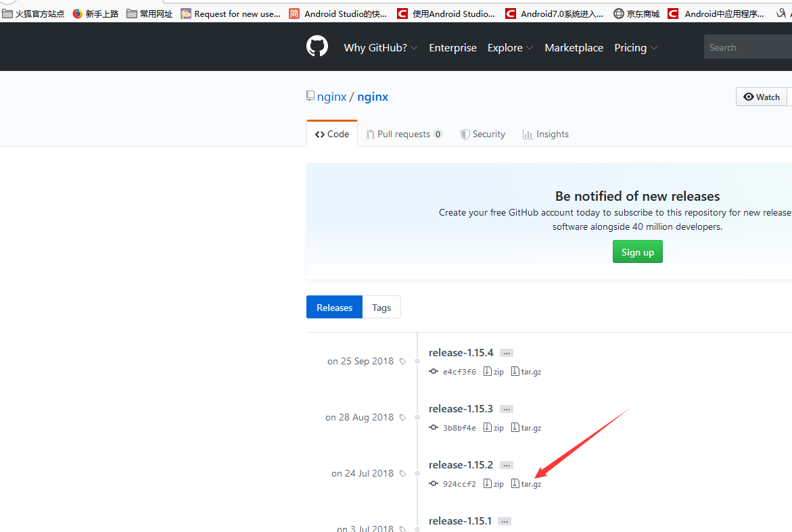The width and height of the screenshot is (792, 532).
Task: Click the date on 28 Aug 2018
Action: click(x=359, y=417)
